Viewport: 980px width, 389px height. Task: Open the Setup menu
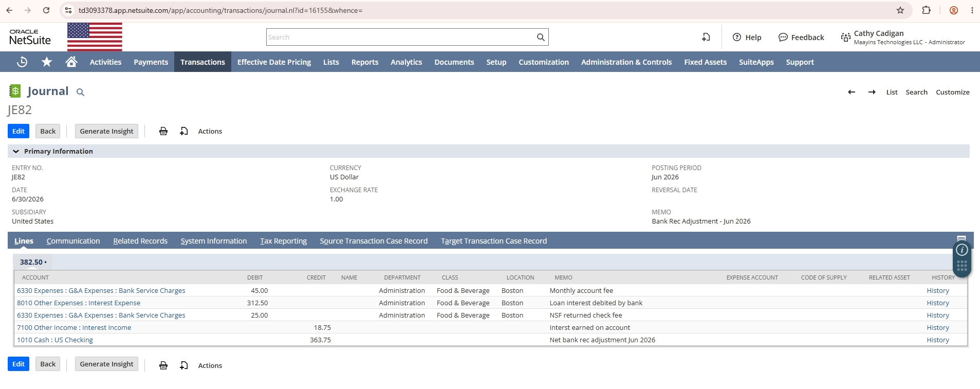[x=496, y=62]
